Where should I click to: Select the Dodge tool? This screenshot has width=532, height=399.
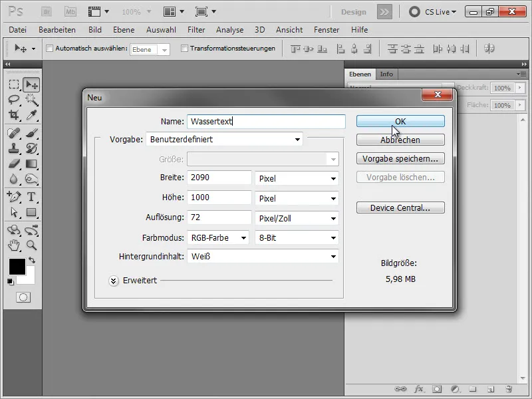click(x=31, y=178)
